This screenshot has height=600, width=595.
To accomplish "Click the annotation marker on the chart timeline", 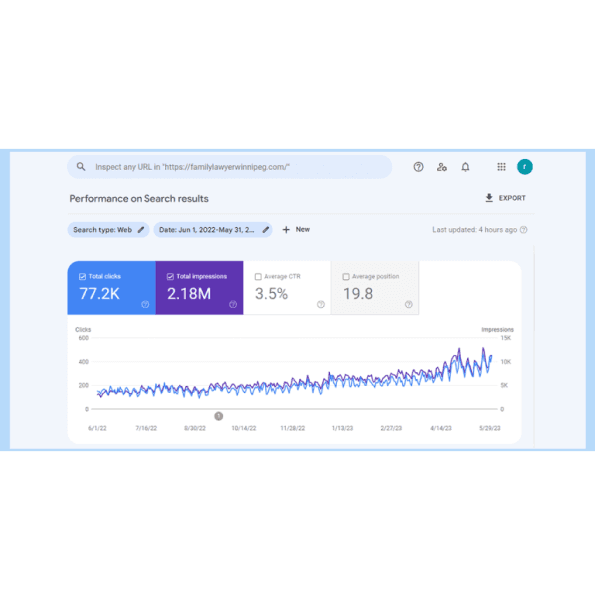I will tap(218, 416).
